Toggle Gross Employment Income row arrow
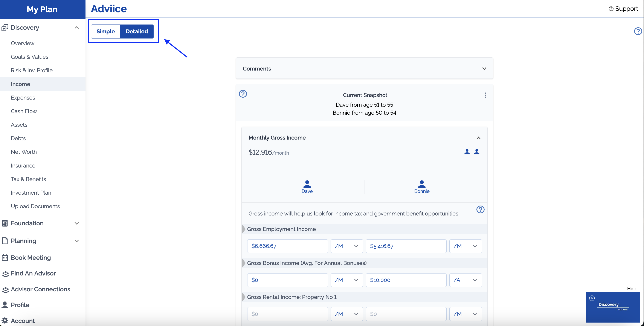The width and height of the screenshot is (644, 326). 244,229
